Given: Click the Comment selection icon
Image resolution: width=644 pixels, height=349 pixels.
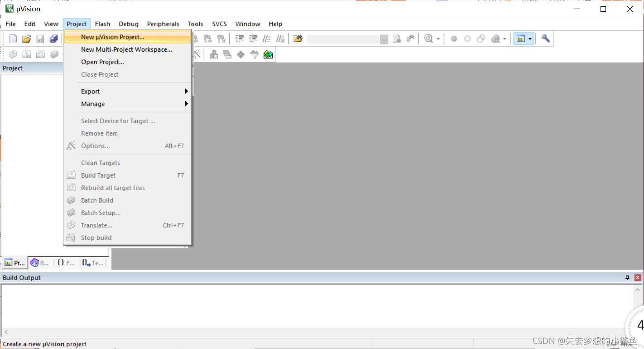Looking at the screenshot, I should pyautogui.click(x=267, y=39).
